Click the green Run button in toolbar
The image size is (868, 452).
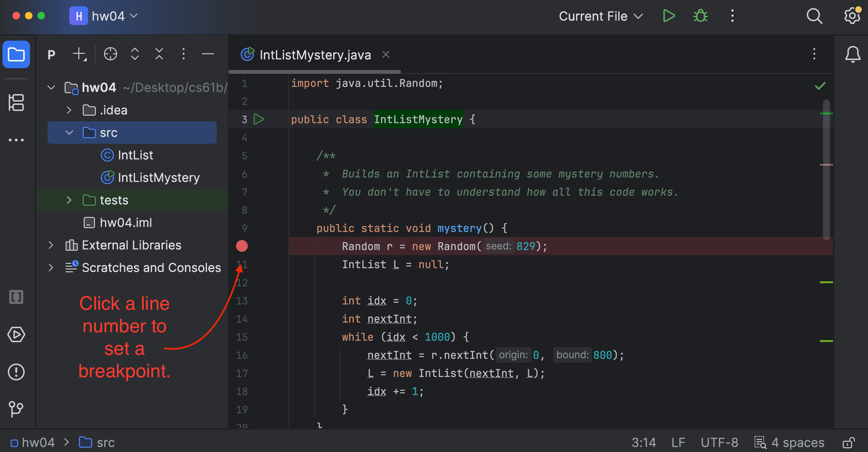pyautogui.click(x=668, y=16)
